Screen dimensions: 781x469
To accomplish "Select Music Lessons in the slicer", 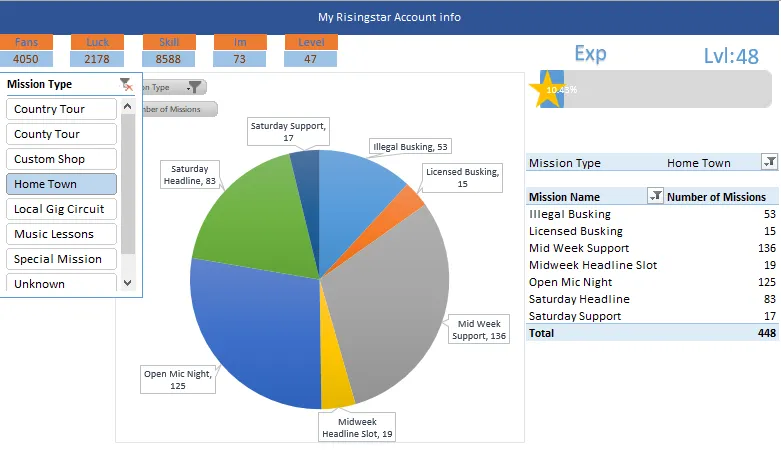I will 61,234.
